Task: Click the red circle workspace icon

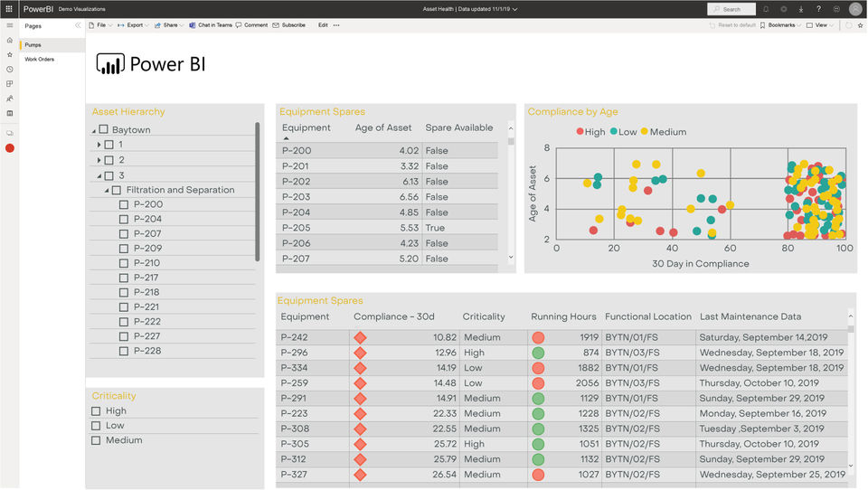Action: (9, 148)
